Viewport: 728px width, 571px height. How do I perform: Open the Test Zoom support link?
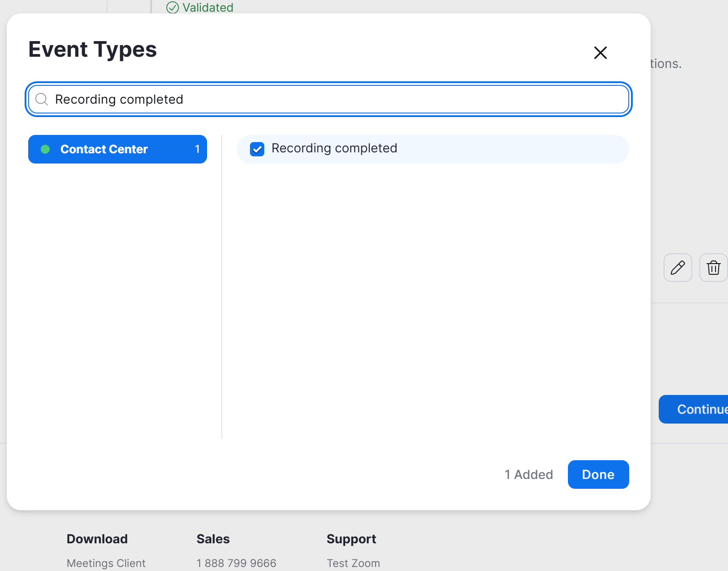353,563
